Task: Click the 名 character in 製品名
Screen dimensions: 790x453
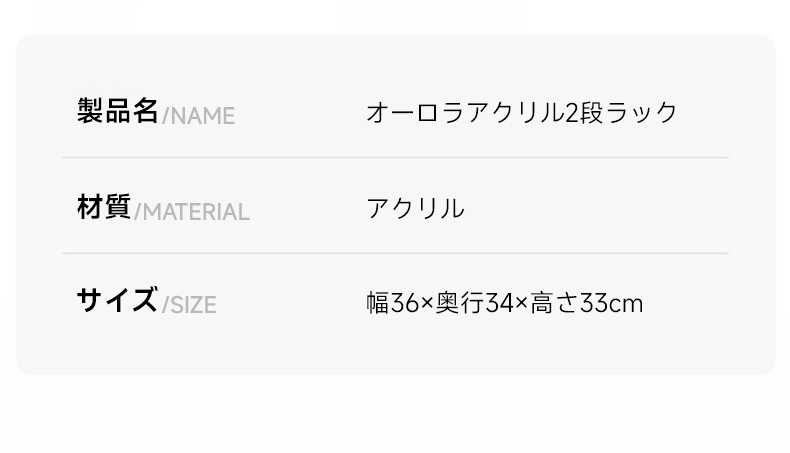Action: pos(146,111)
